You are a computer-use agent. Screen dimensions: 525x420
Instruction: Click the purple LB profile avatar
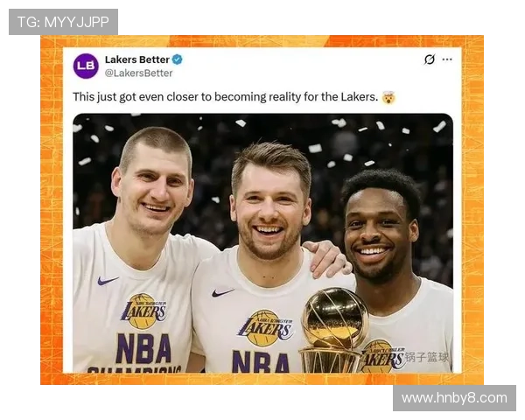(86, 66)
